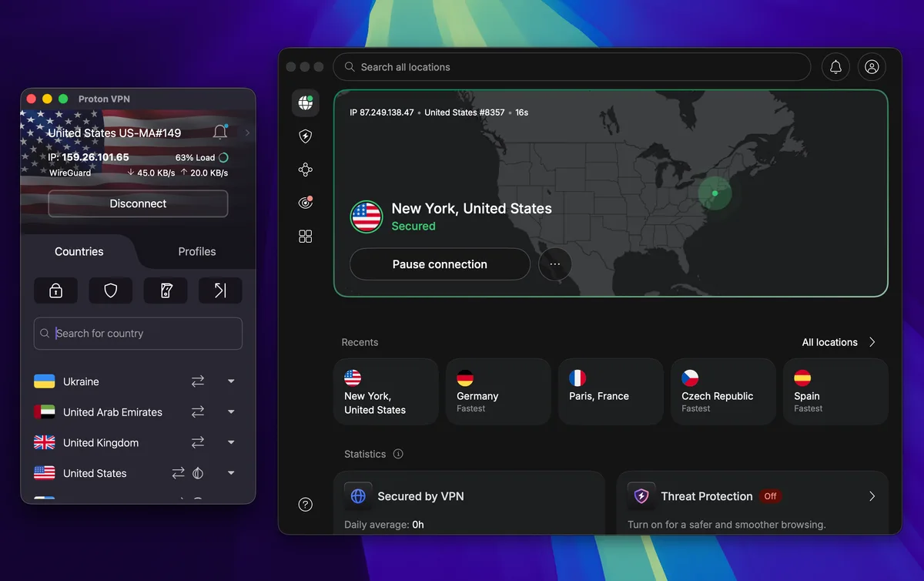Screen dimensions: 924x581
Task: Click the chevron next to All locations
Action: pyautogui.click(x=872, y=342)
